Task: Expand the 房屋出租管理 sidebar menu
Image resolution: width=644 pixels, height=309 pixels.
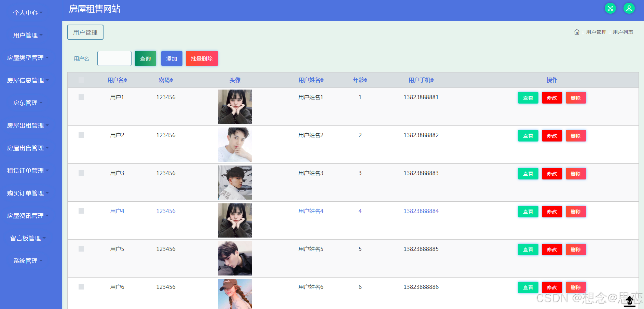Action: (x=28, y=125)
